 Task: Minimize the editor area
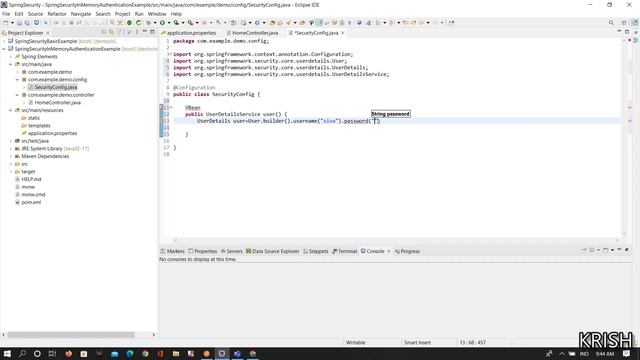[619, 32]
